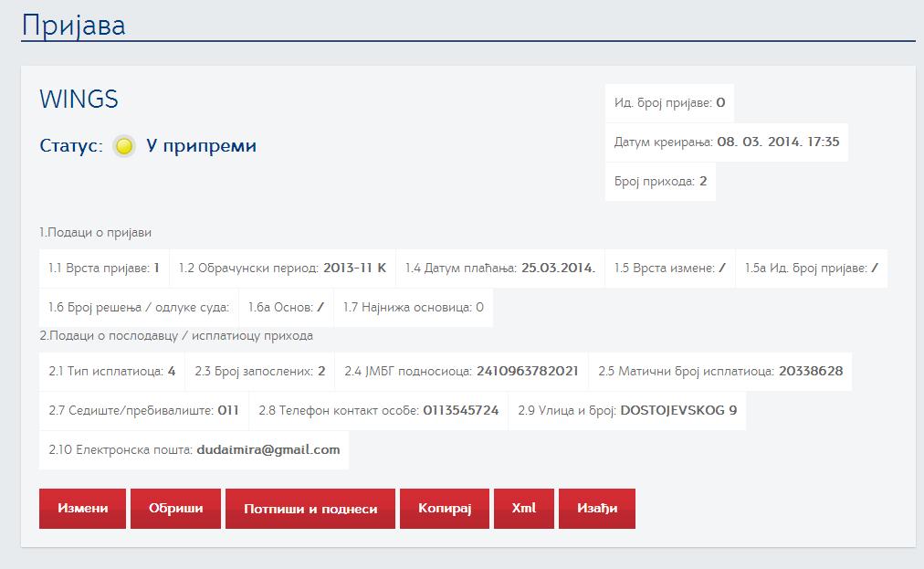Click the 1.2 Обрачунски период cell

(282, 269)
